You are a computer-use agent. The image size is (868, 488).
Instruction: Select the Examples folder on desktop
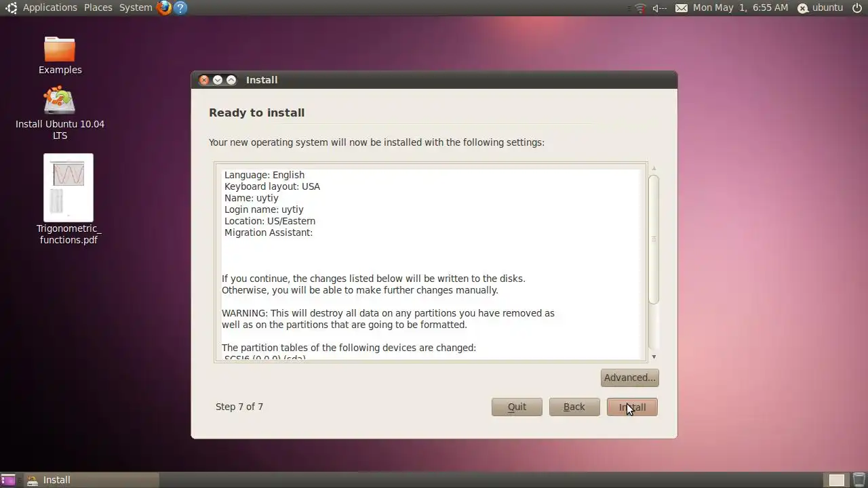click(x=60, y=56)
